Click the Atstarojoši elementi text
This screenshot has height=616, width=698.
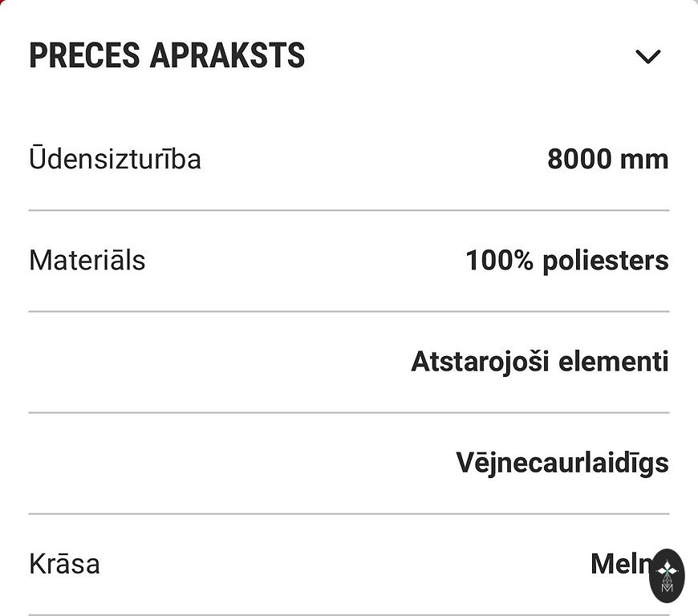pyautogui.click(x=539, y=361)
